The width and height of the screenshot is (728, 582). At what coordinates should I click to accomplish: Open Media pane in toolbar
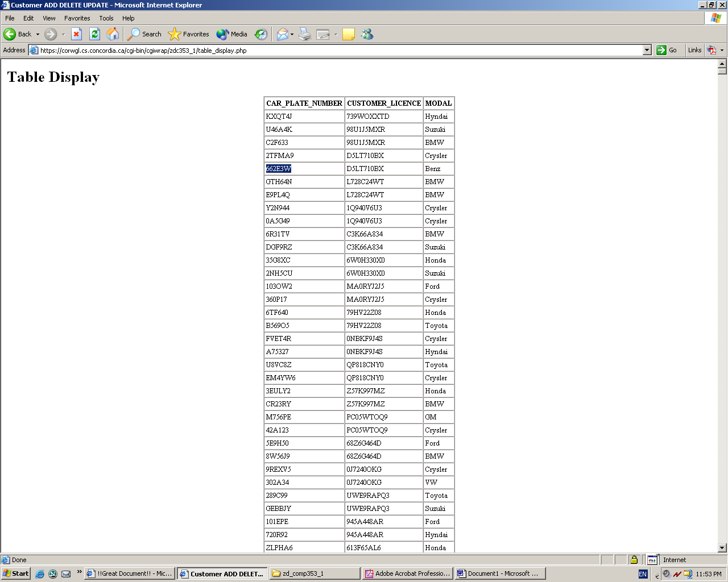(x=232, y=34)
